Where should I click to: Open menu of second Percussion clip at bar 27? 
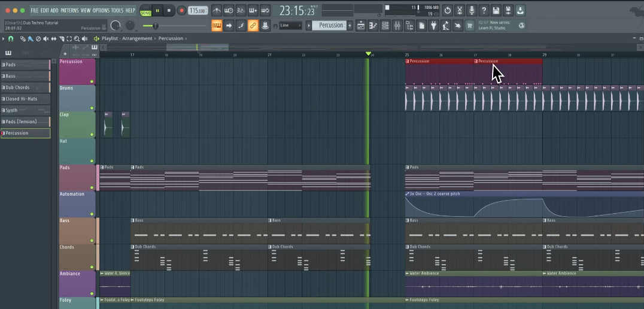pyautogui.click(x=476, y=61)
